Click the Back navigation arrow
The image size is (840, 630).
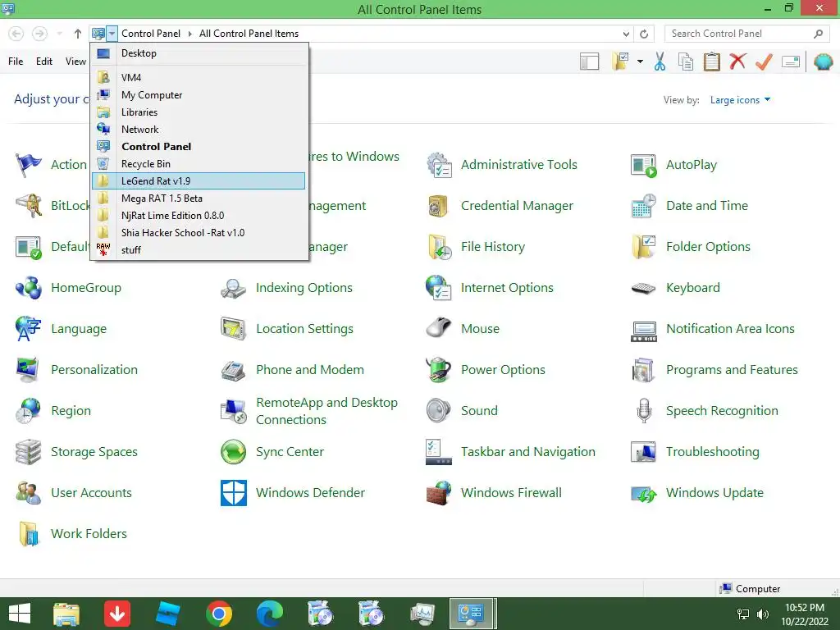pos(16,34)
